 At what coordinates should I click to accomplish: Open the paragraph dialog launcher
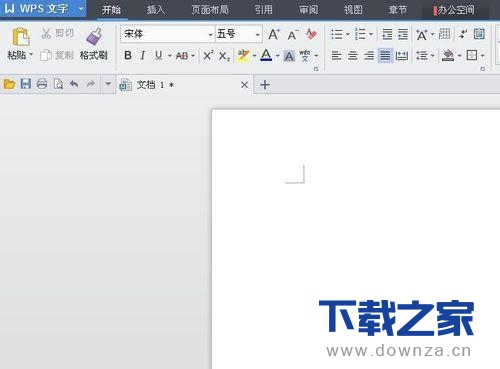482,69
